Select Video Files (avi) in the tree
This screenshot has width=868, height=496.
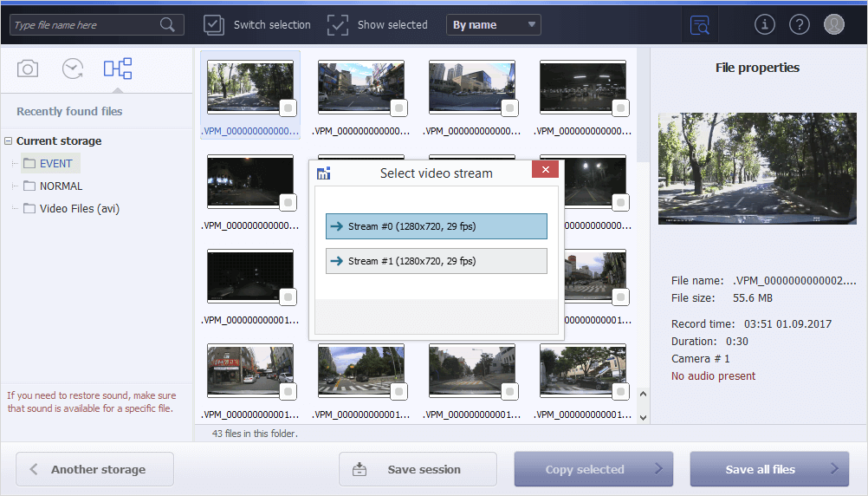[79, 208]
